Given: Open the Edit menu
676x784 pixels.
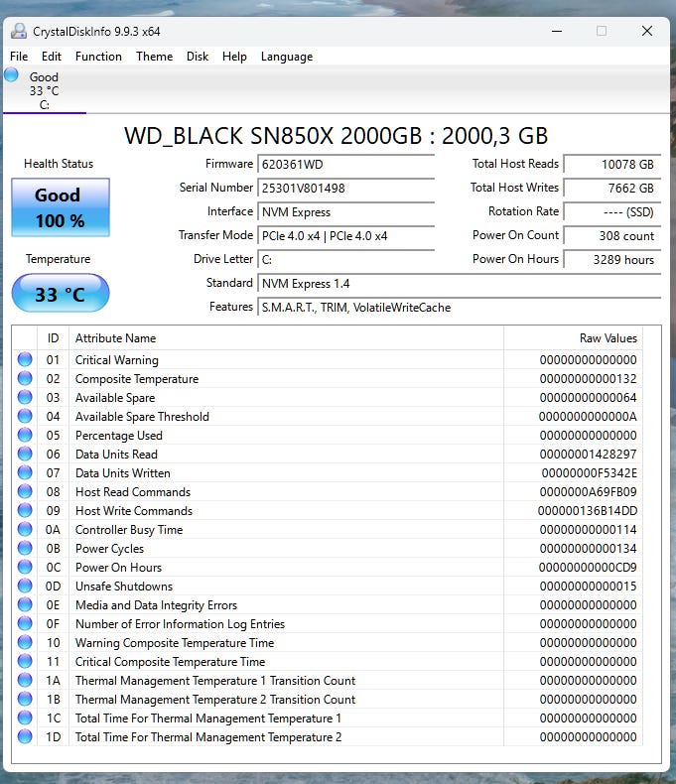Looking at the screenshot, I should pos(51,57).
